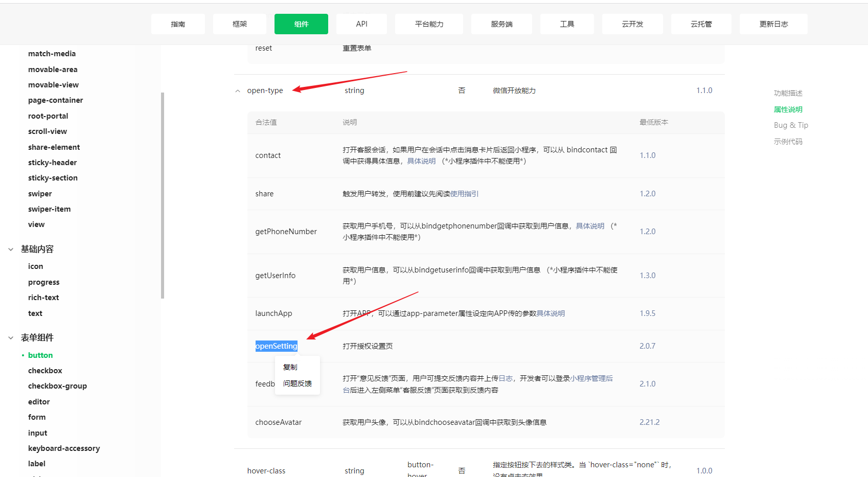Collapse the open-type row chevron

[237, 91]
